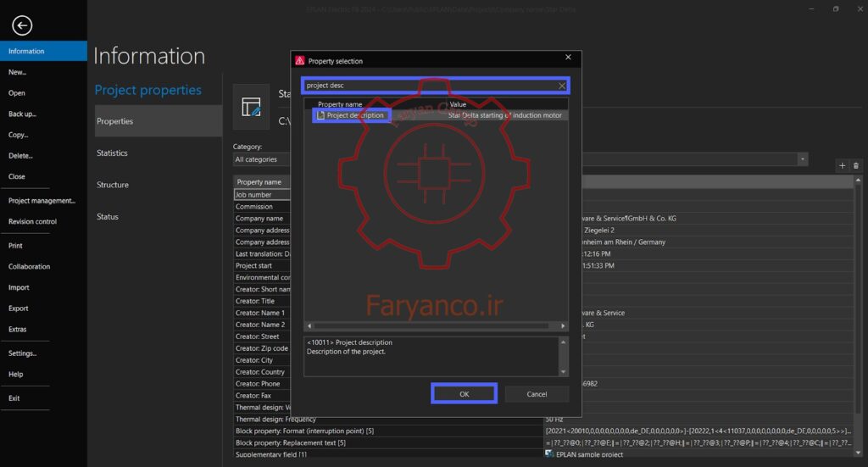Viewport: 868px width, 467px height.
Task: Select Back up... in the sidebar
Action: point(22,114)
